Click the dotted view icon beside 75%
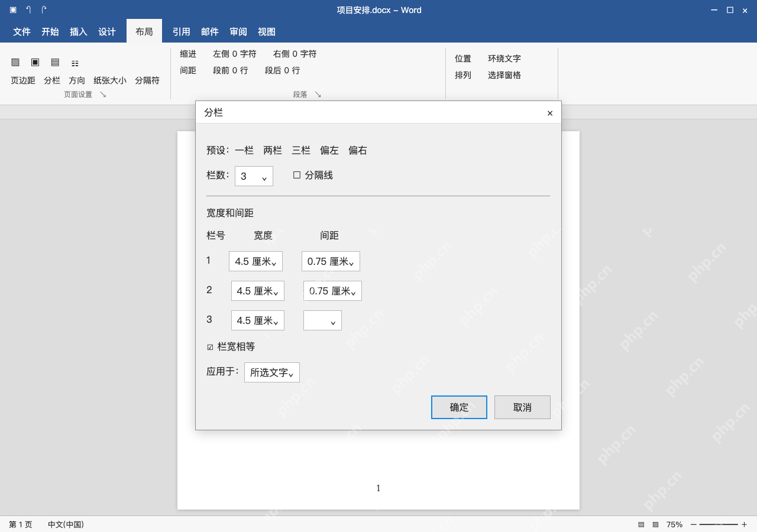The image size is (757, 532). tap(655, 524)
